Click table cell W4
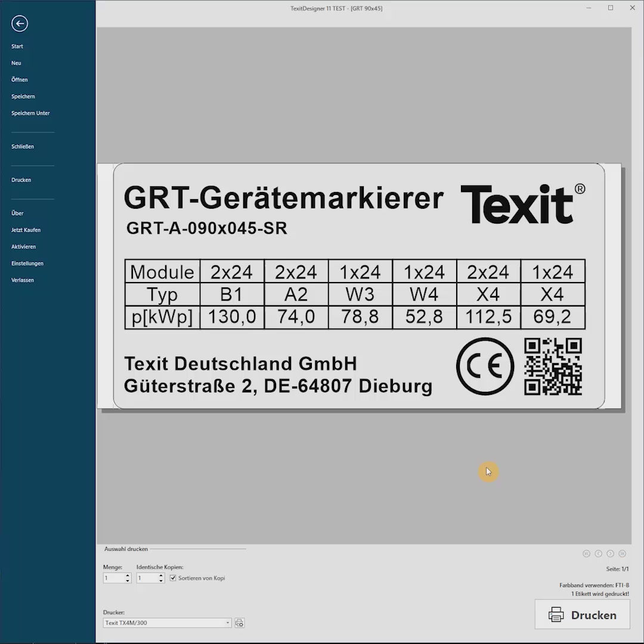The image size is (644, 644). [425, 294]
